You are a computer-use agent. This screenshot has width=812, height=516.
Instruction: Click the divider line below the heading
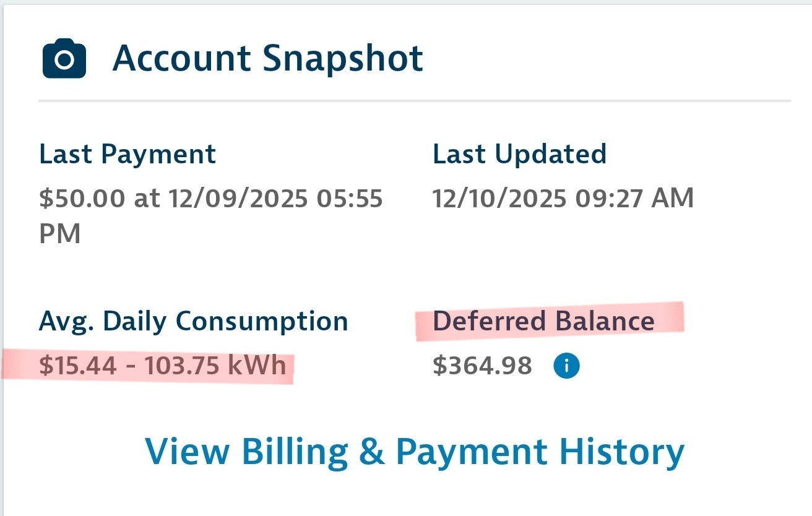(415, 100)
